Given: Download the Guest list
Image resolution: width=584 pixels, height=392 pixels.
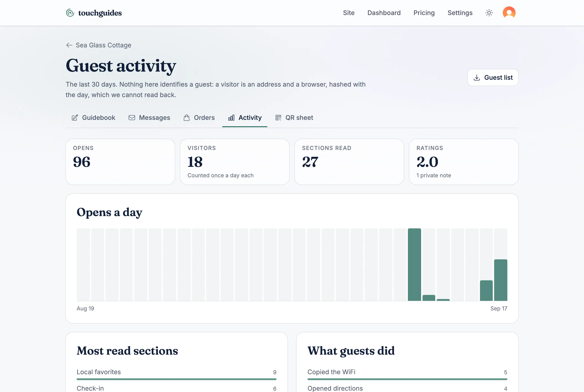Looking at the screenshot, I should [x=493, y=77].
